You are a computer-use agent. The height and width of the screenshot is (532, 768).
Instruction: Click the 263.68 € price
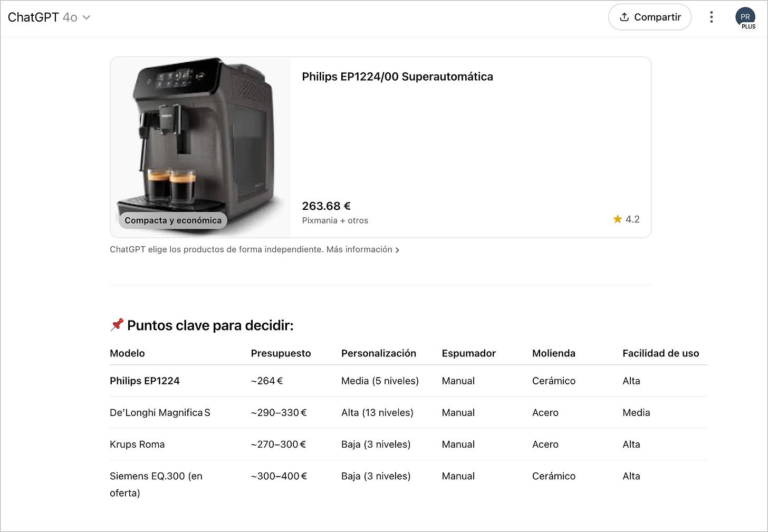pyautogui.click(x=326, y=206)
